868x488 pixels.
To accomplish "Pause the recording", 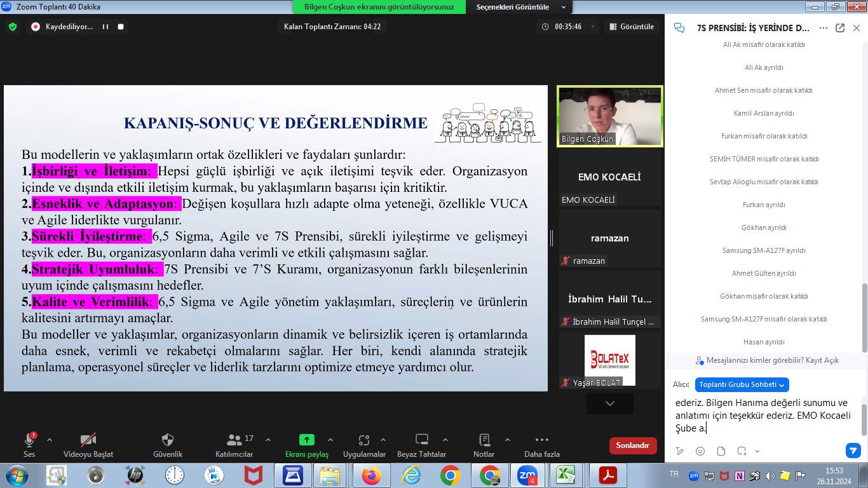I will tap(105, 27).
